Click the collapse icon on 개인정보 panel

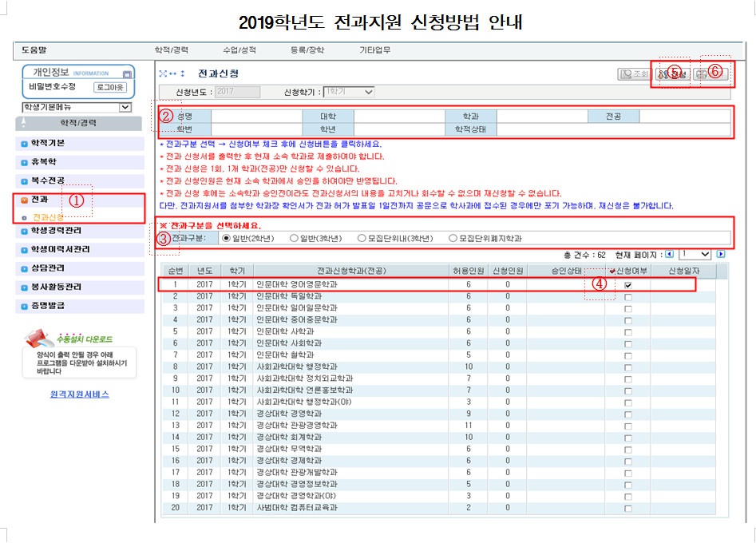click(x=128, y=74)
